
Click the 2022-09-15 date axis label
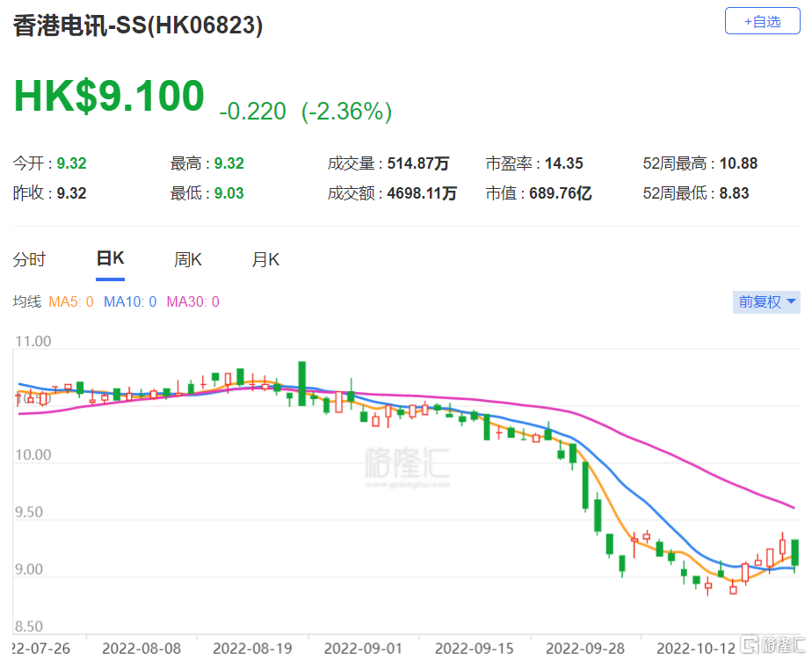[x=475, y=648]
